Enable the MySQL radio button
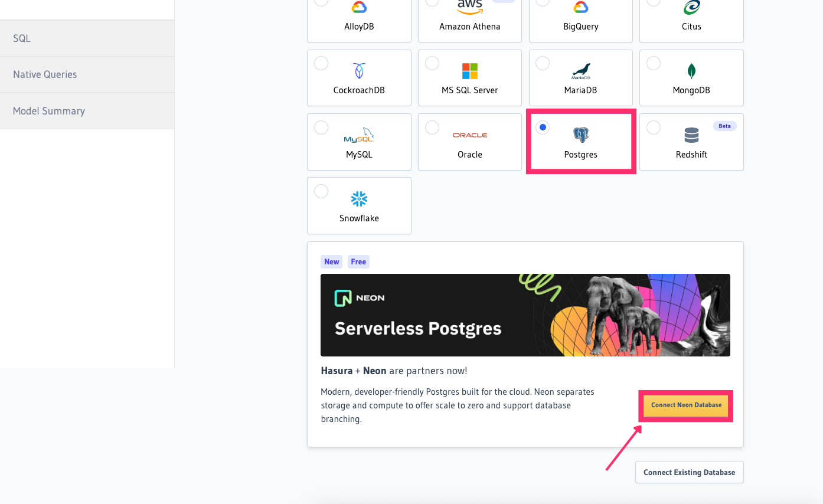823x504 pixels. [321, 127]
